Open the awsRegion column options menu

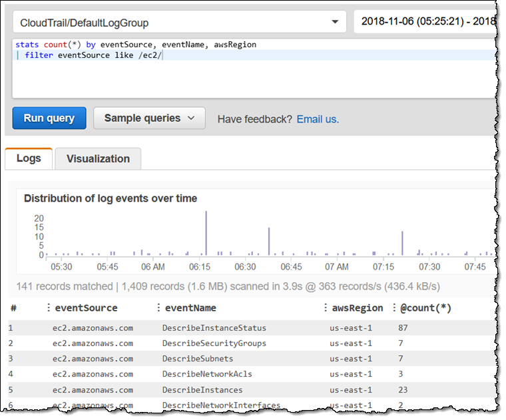[x=326, y=308]
